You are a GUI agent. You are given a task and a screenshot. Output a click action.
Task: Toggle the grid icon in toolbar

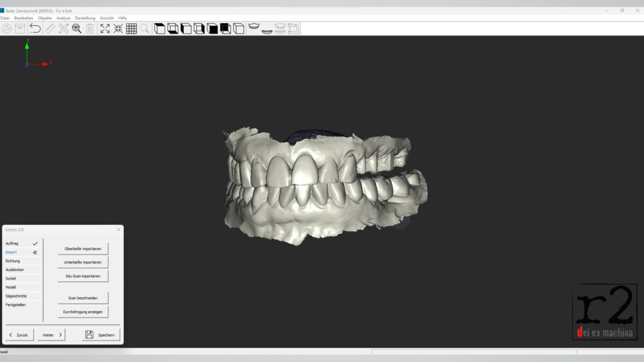pyautogui.click(x=131, y=28)
